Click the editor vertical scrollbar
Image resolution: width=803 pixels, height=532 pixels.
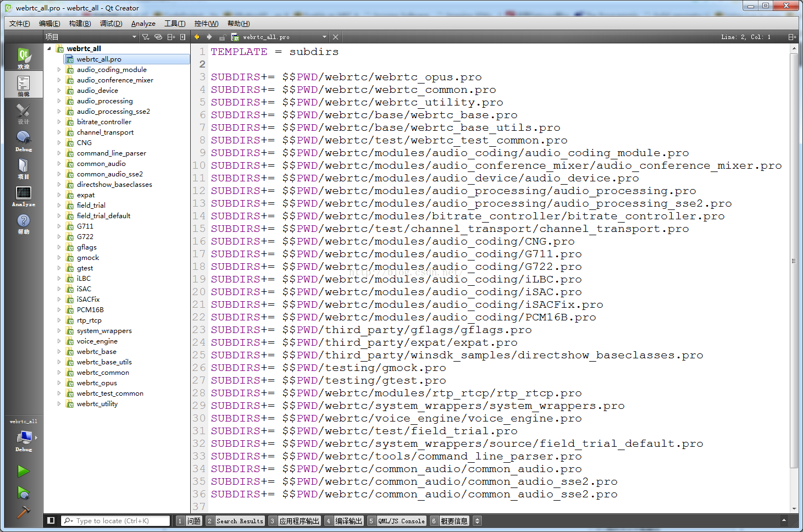point(794,261)
